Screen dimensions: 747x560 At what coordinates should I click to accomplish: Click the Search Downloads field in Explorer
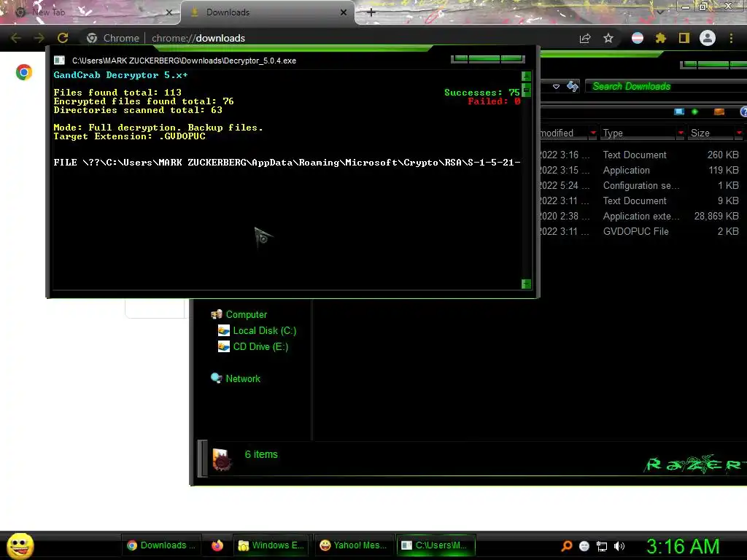[667, 86]
